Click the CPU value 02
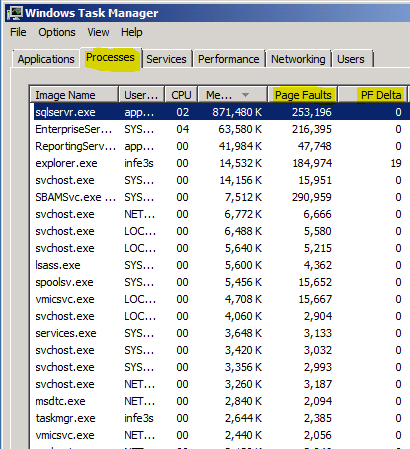Viewport: 410px width, 449px height. point(183,112)
